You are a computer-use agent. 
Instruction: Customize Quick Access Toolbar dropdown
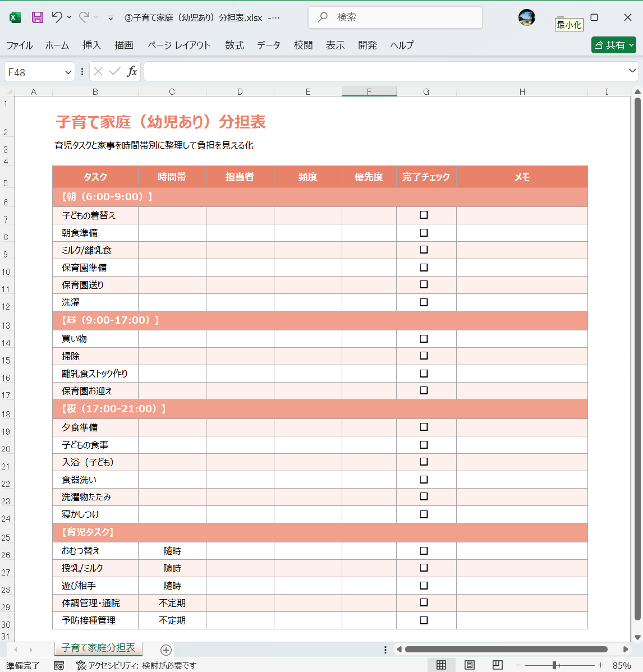coord(111,17)
